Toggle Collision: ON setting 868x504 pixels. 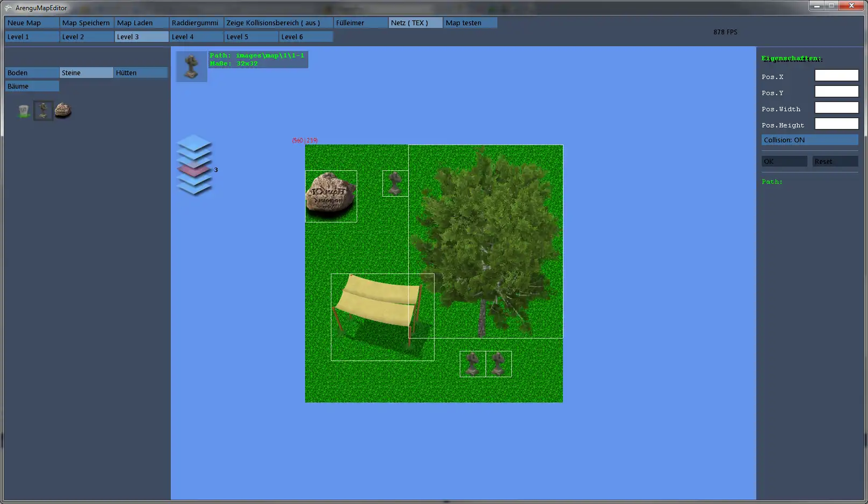tap(810, 140)
